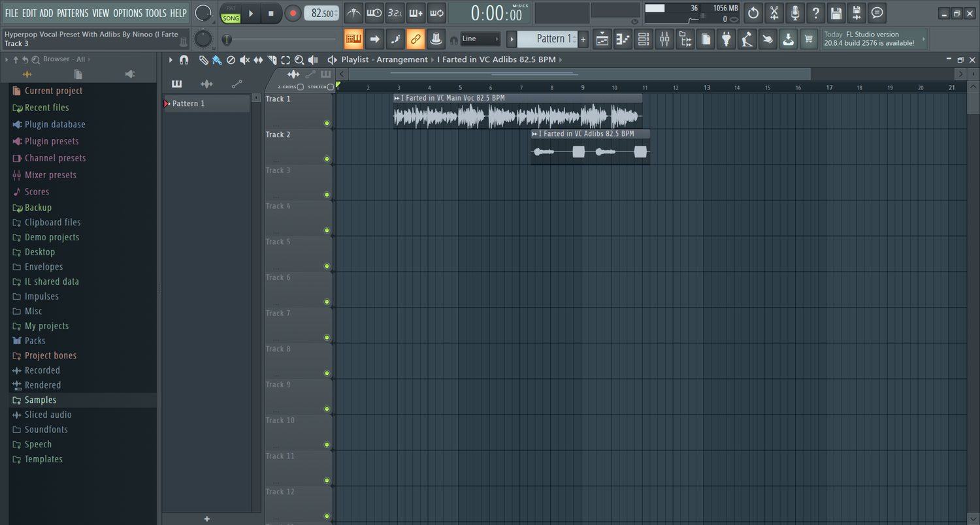980x525 pixels.
Task: Enable the Z-CROSS checkbox
Action: [x=300, y=87]
